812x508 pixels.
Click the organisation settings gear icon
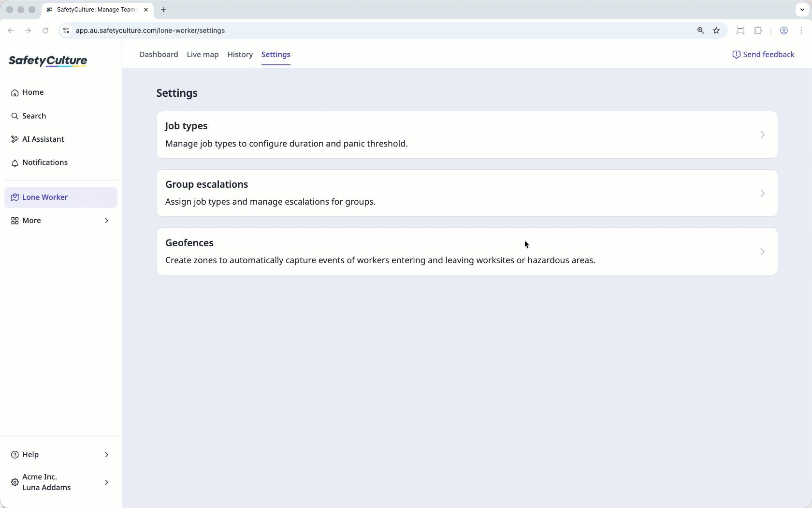pyautogui.click(x=15, y=482)
